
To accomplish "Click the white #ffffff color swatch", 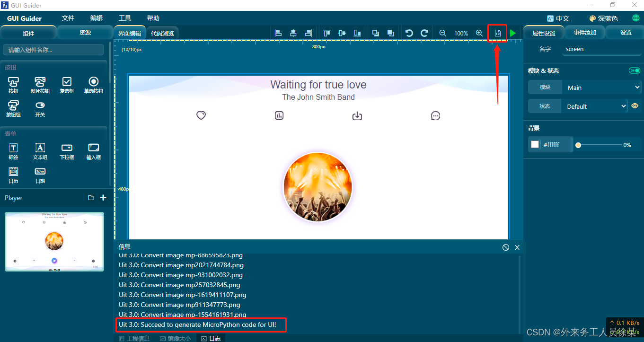I will point(535,145).
